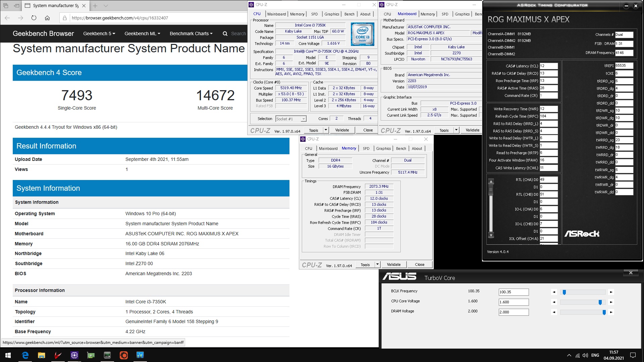Open the Geekbench ML dropdown menu

pos(142,34)
